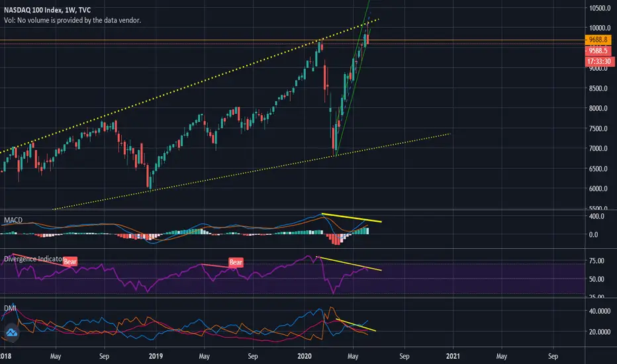Click the DMI indicator label
Image resolution: width=617 pixels, height=364 pixels.
[10, 308]
